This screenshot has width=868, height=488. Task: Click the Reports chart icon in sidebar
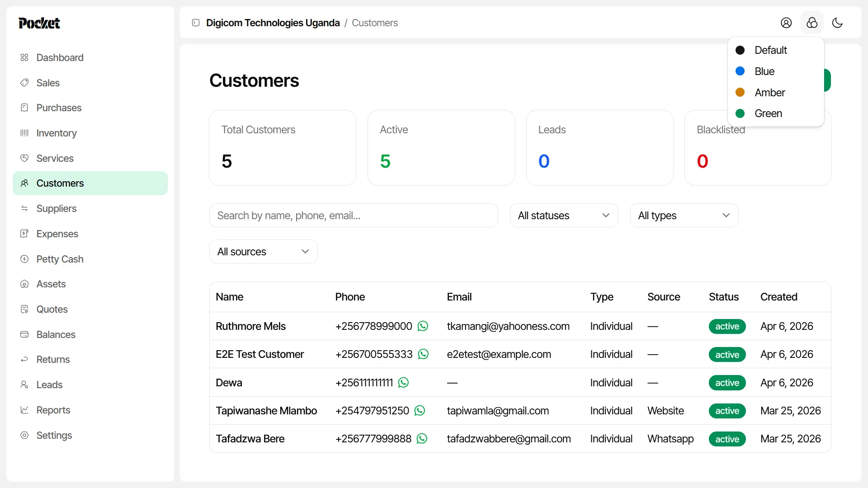coord(24,410)
